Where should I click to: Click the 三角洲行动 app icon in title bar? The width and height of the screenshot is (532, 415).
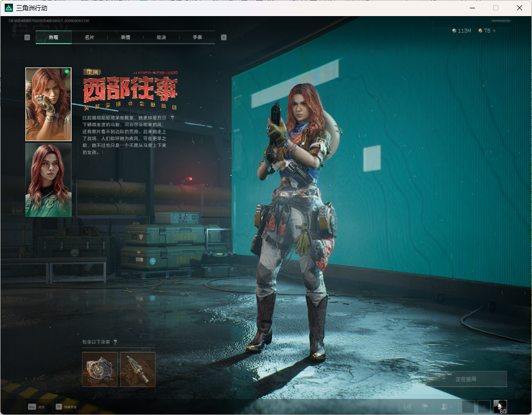(9, 8)
